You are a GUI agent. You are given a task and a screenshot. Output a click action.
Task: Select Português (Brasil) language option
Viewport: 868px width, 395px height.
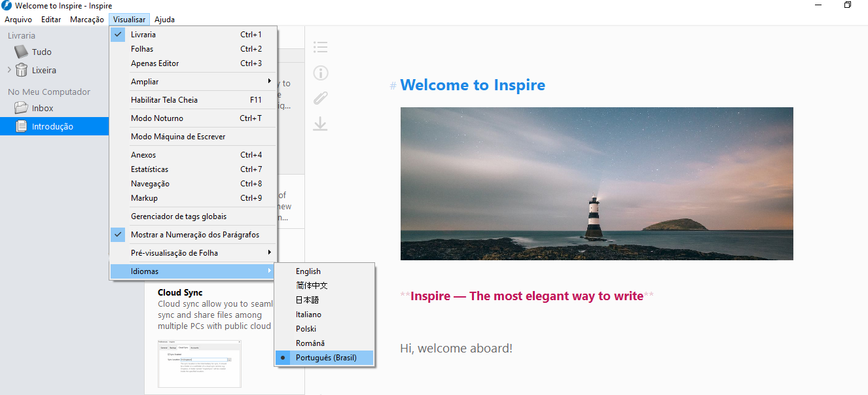[325, 358]
